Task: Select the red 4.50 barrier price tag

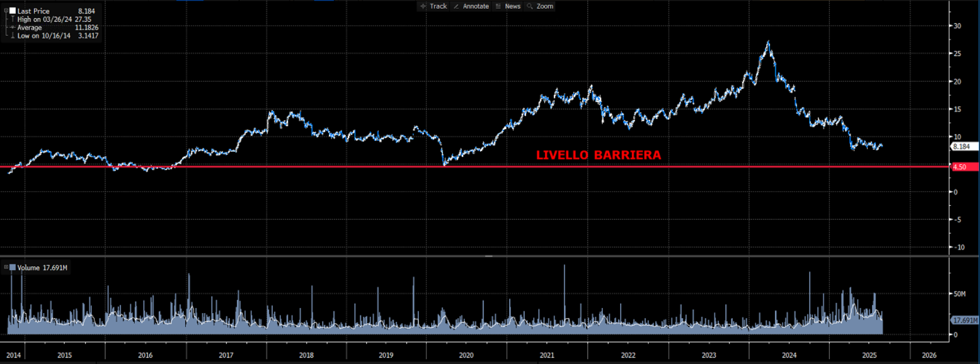Action: 964,167
